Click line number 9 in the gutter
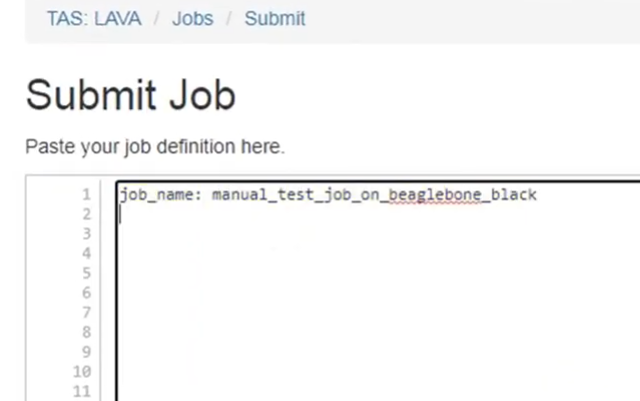This screenshot has height=401, width=640. tap(87, 352)
